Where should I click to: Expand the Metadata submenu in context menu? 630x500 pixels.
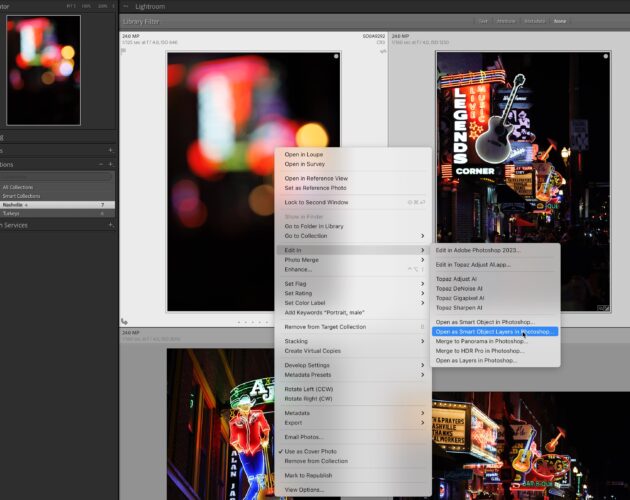[353, 413]
